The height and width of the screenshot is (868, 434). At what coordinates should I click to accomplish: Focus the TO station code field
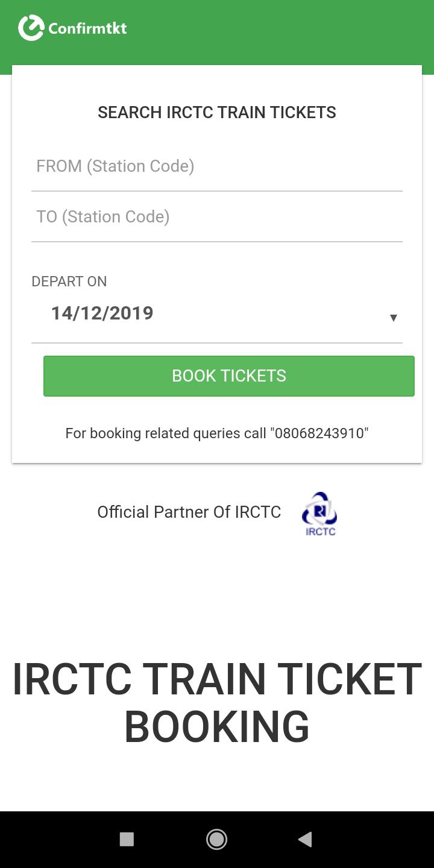click(x=217, y=217)
